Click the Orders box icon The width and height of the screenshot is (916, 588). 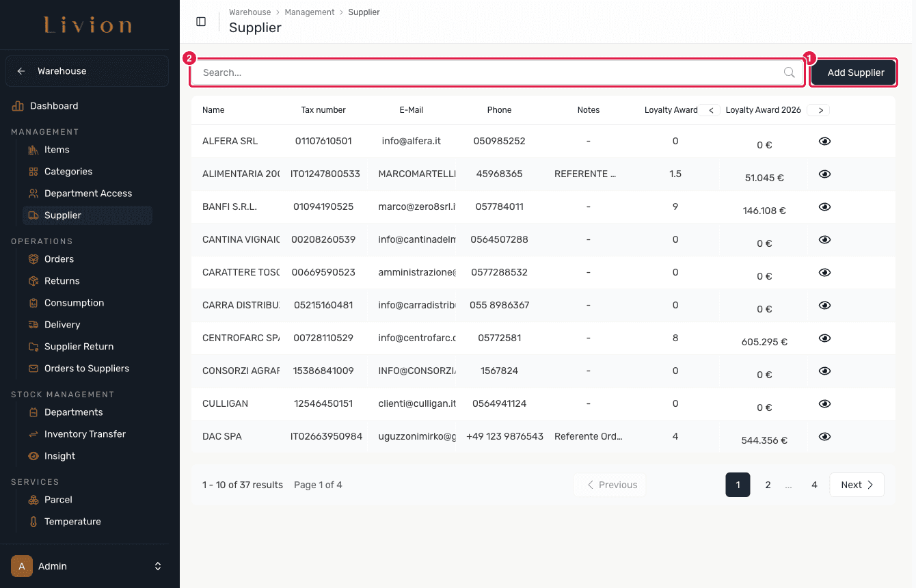click(x=33, y=259)
